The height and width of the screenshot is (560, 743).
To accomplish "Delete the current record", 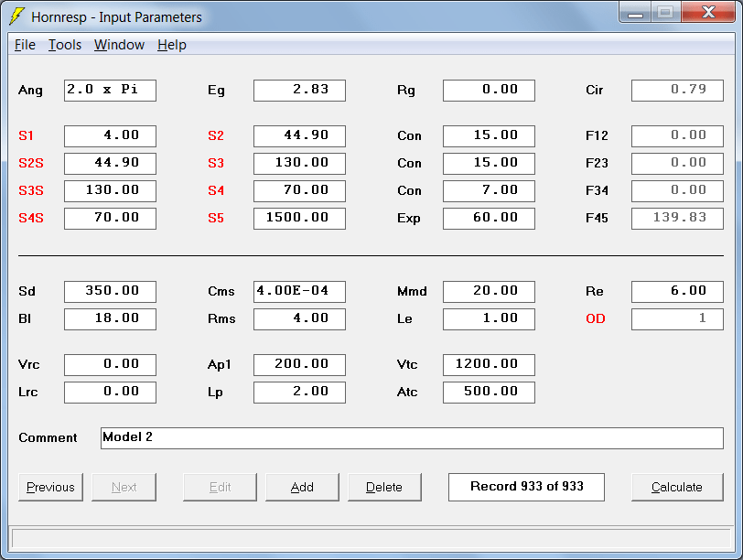I will pyautogui.click(x=384, y=487).
